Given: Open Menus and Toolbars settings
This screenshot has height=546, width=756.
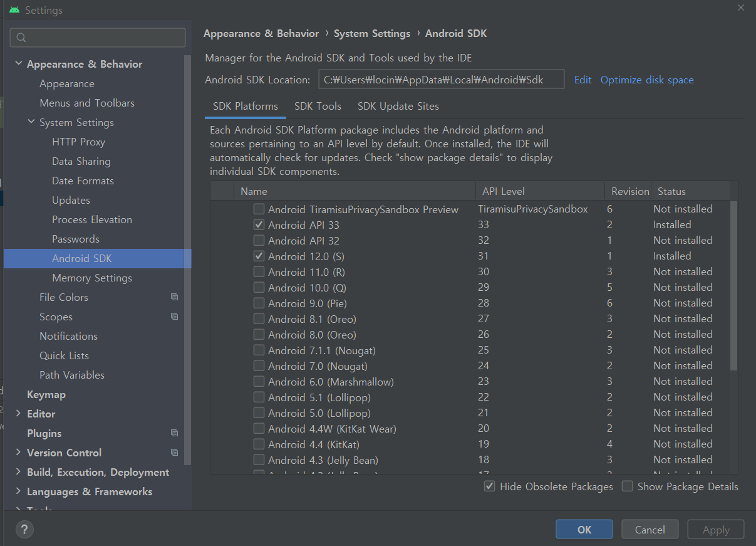Looking at the screenshot, I should point(87,103).
